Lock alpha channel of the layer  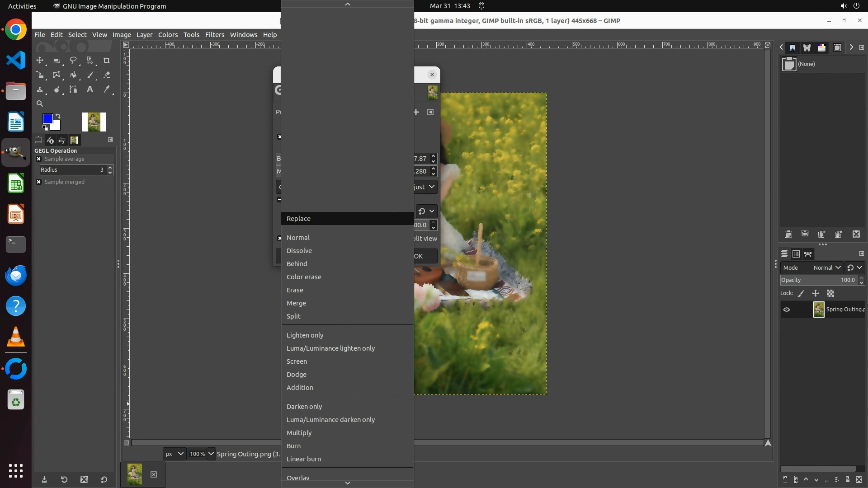[x=830, y=293]
